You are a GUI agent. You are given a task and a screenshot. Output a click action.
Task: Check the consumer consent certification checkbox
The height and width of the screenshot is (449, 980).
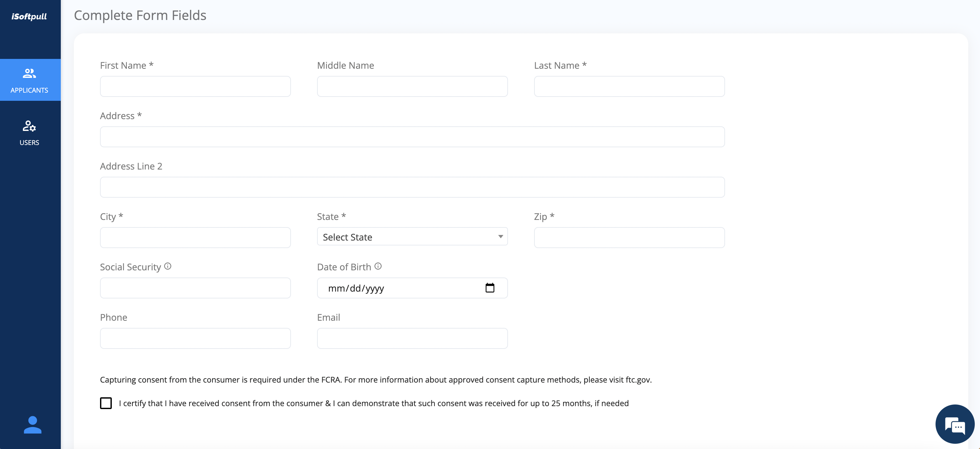(x=106, y=403)
